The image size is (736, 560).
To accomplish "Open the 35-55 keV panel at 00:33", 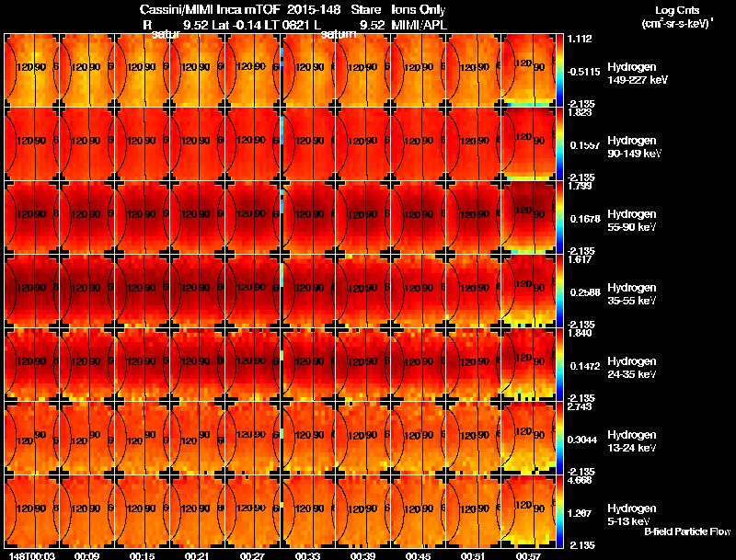I will click(x=308, y=291).
